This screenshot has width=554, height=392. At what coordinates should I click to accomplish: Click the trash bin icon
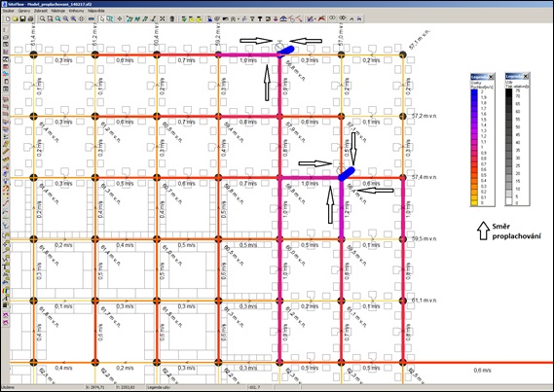point(172,18)
